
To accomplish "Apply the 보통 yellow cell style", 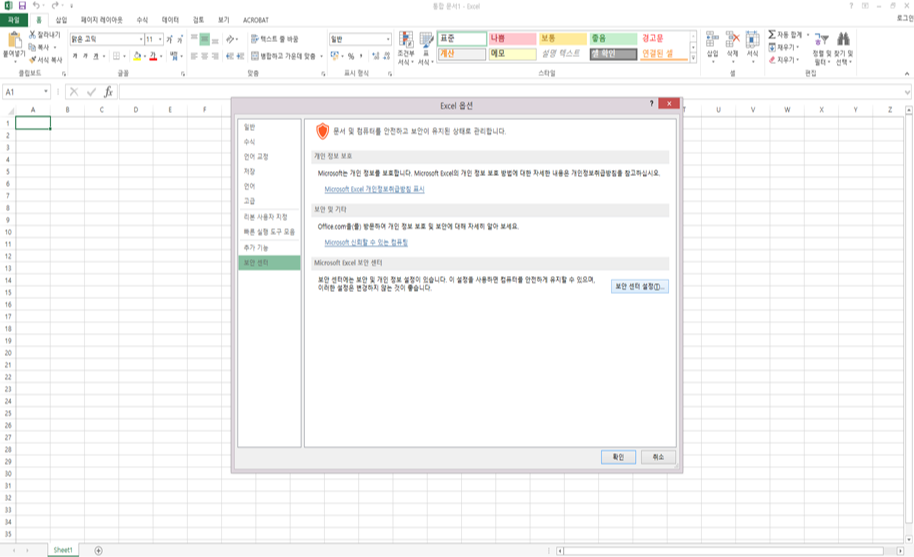I will [563, 38].
